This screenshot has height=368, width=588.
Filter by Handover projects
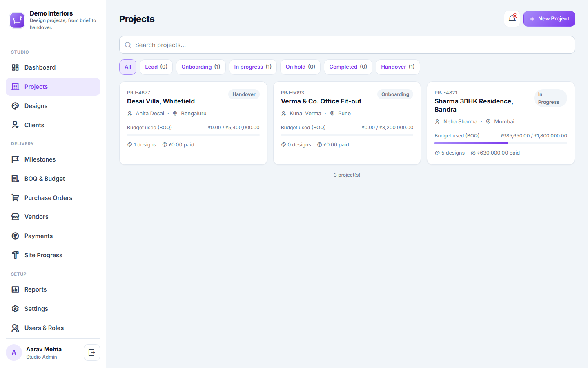click(398, 67)
